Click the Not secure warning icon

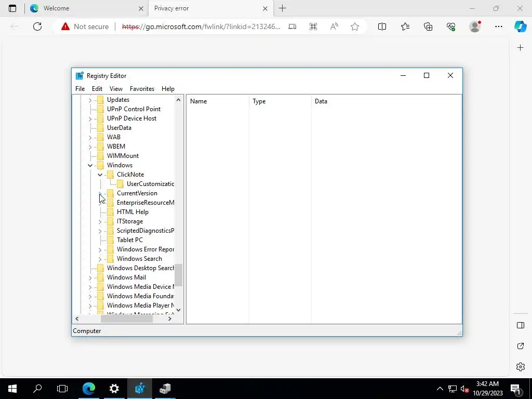(65, 26)
